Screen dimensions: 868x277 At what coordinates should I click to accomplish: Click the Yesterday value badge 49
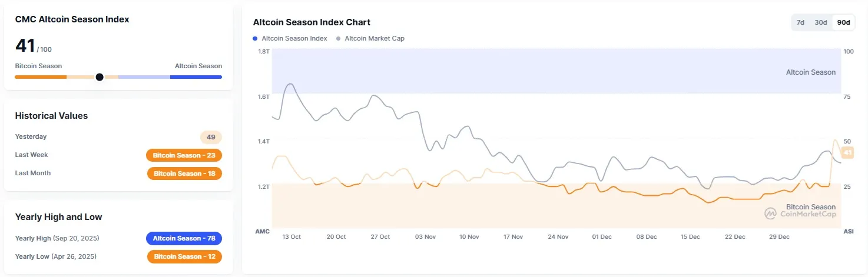pos(211,138)
